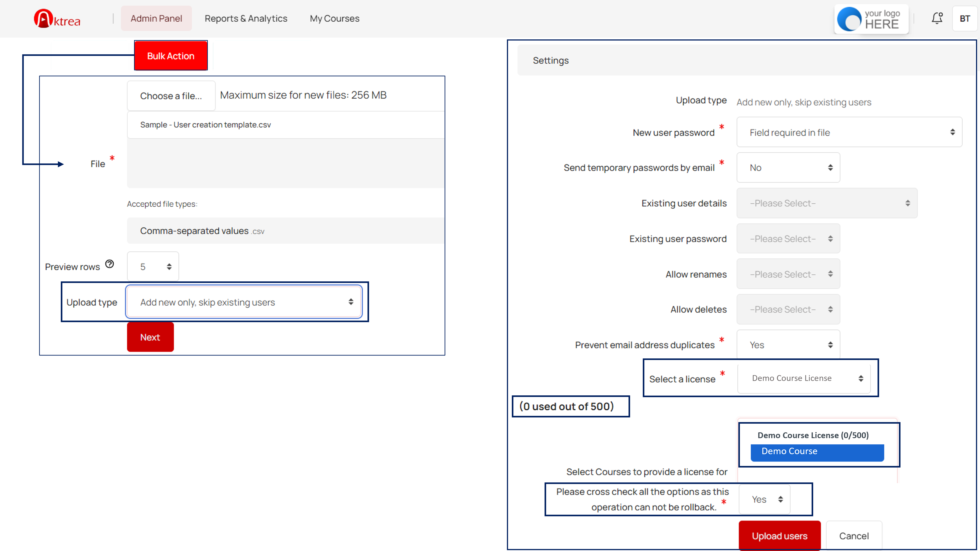The width and height of the screenshot is (980, 551).
Task: Click the Bulk Action button
Action: (x=171, y=56)
